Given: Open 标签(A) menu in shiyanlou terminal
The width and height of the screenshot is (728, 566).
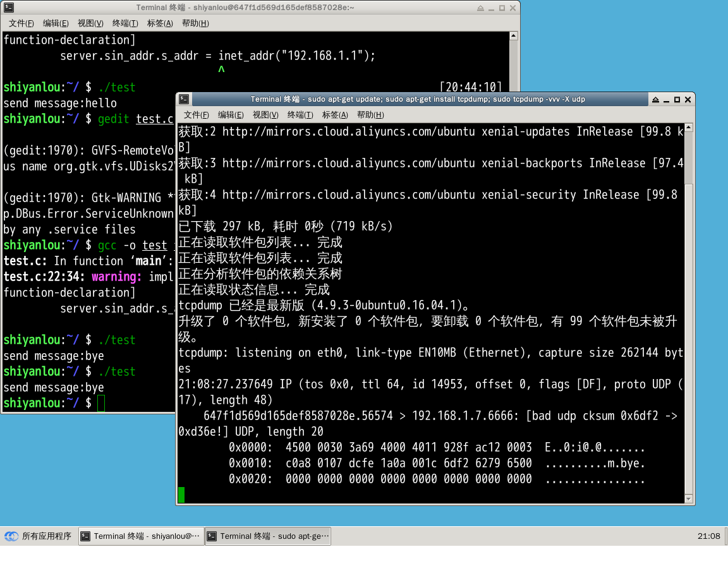Looking at the screenshot, I should pyautogui.click(x=159, y=23).
